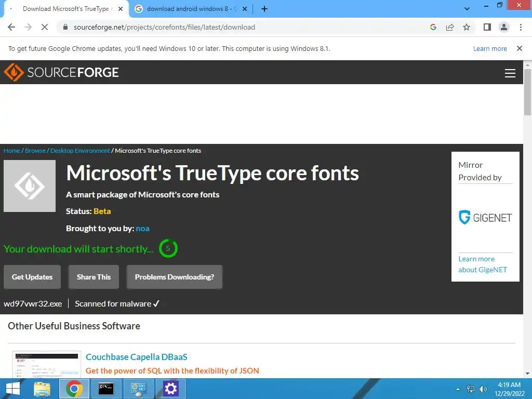Open Chrome's three-dot menu
532x399 pixels.
521,27
